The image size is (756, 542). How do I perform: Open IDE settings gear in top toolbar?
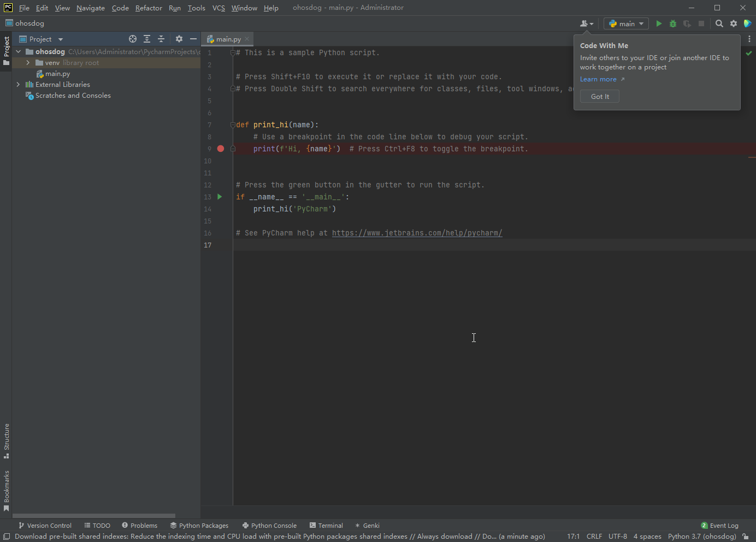click(734, 23)
